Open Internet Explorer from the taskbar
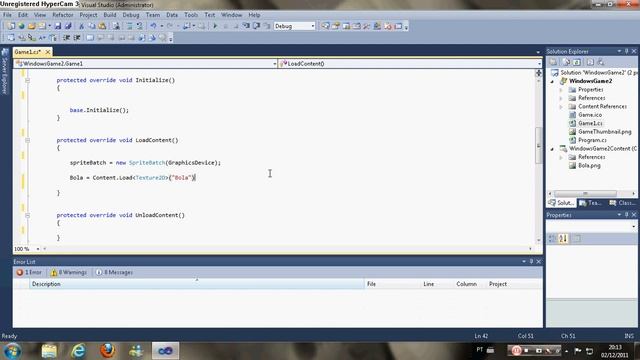This screenshot has width=640, height=360. point(78,351)
